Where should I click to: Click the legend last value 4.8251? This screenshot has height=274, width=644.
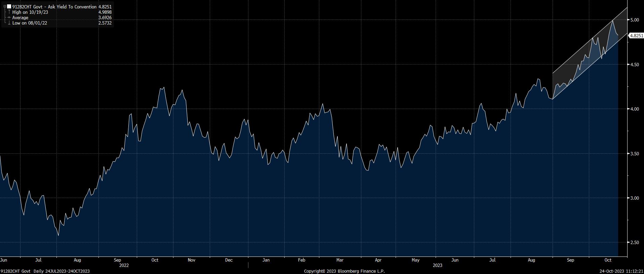click(105, 7)
